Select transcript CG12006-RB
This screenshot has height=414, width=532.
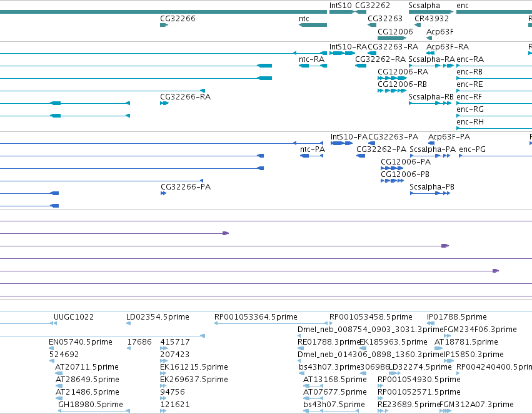(x=402, y=84)
